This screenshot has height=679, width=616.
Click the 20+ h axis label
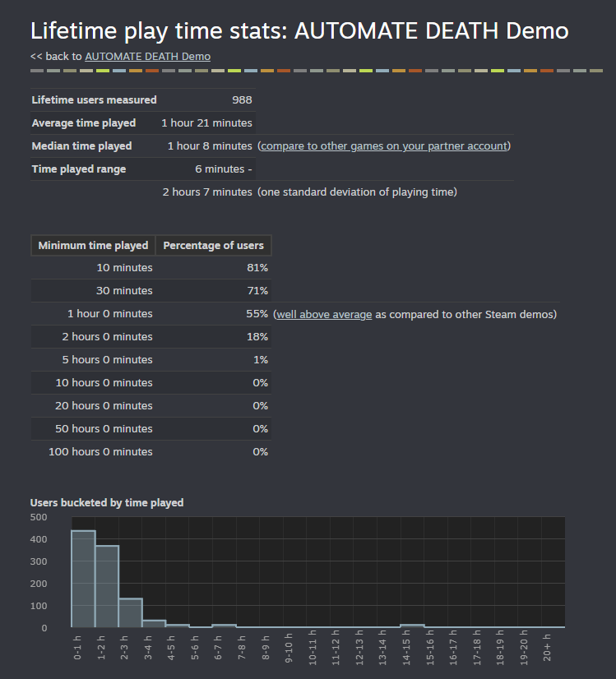pos(547,648)
